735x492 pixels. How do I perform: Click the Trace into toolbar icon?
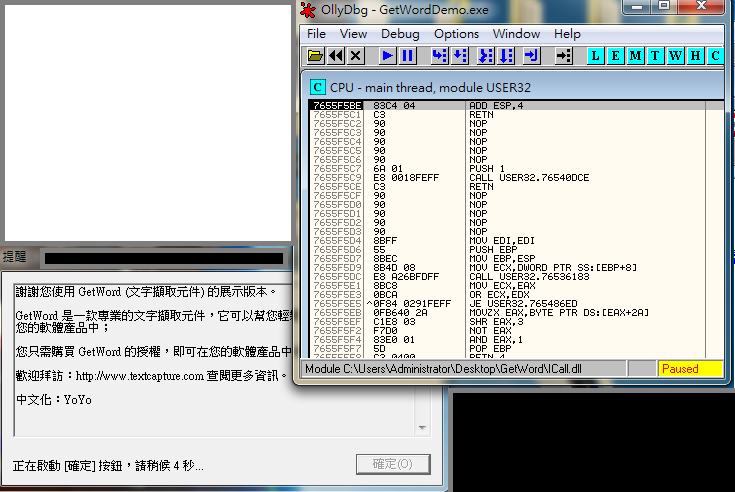[x=486, y=56]
